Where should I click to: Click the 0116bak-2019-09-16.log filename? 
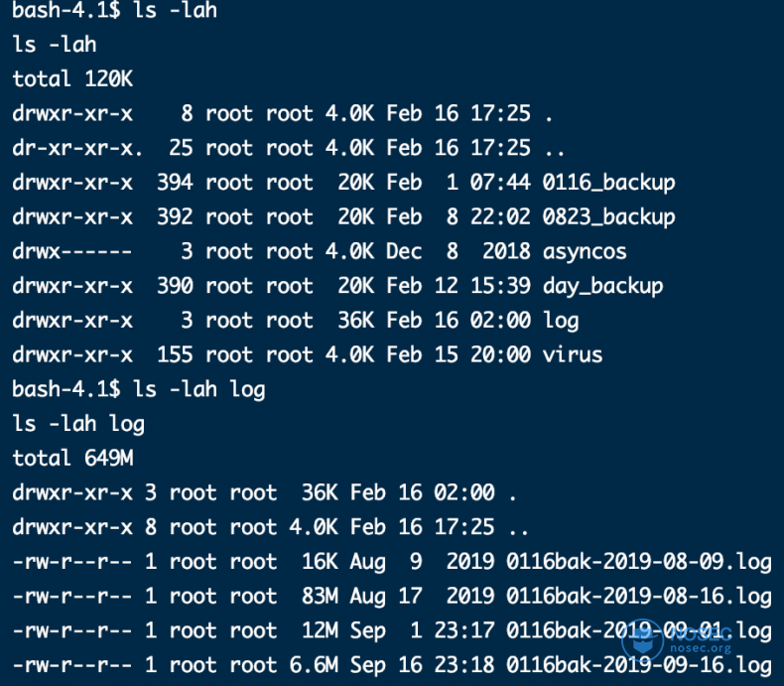639,665
